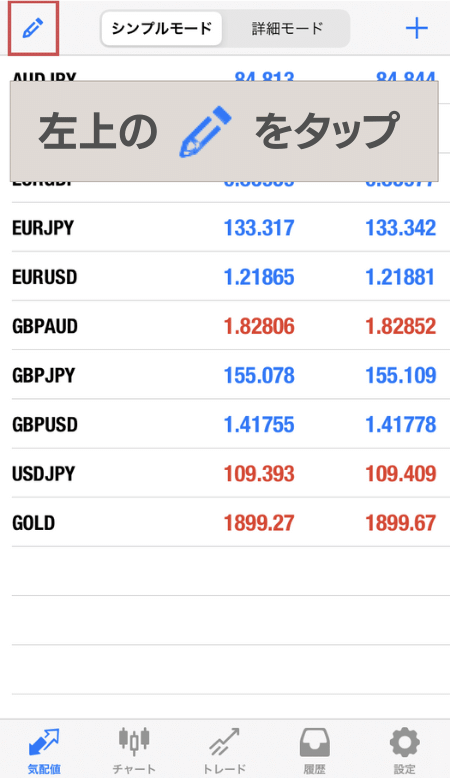450x778 pixels.
Task: Open the 気配値 quotes tab icon
Action: click(x=44, y=742)
